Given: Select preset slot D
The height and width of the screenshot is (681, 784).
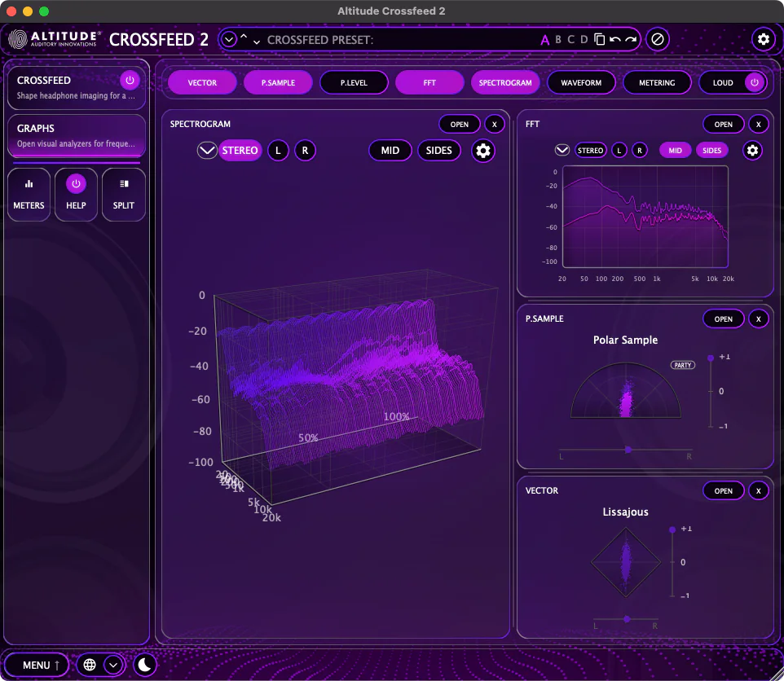Looking at the screenshot, I should [x=584, y=39].
